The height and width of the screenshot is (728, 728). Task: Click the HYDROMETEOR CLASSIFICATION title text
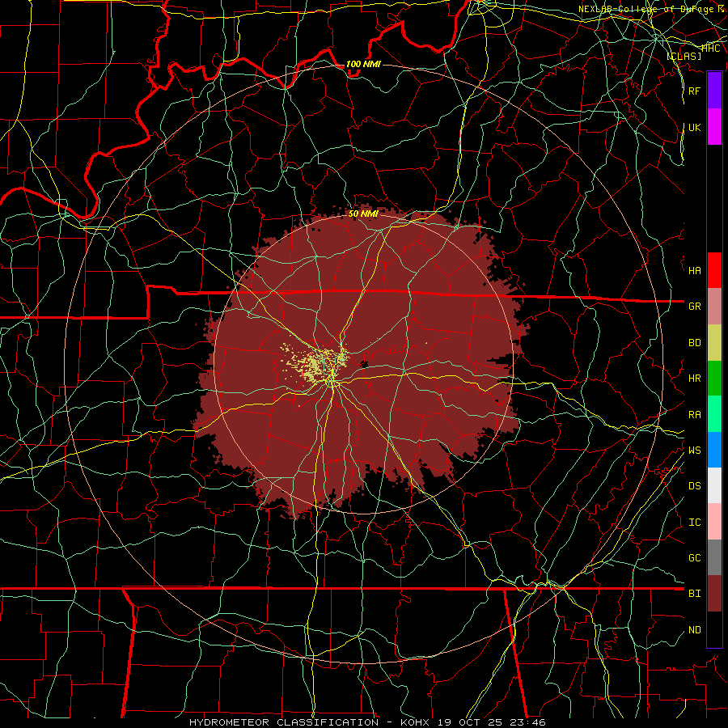(x=284, y=722)
